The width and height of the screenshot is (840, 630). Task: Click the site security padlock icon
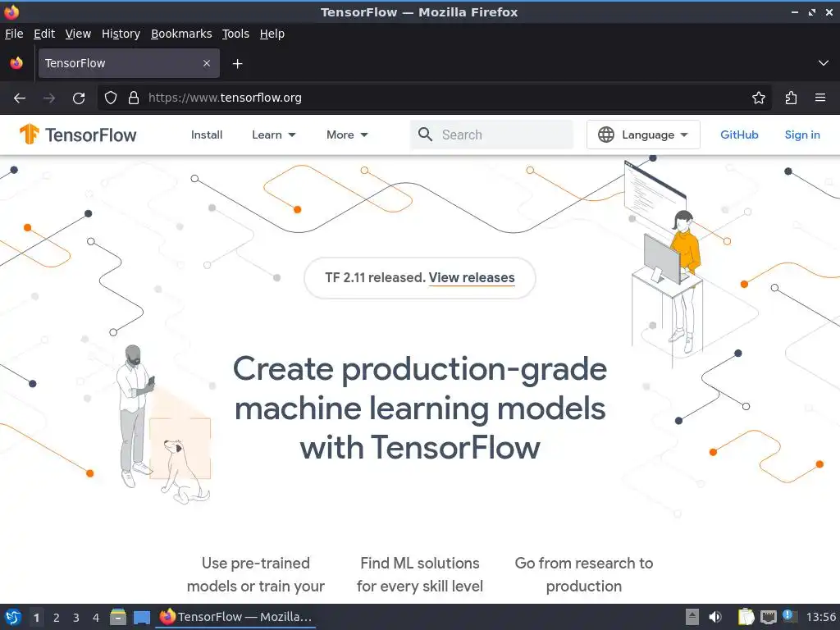tap(134, 98)
